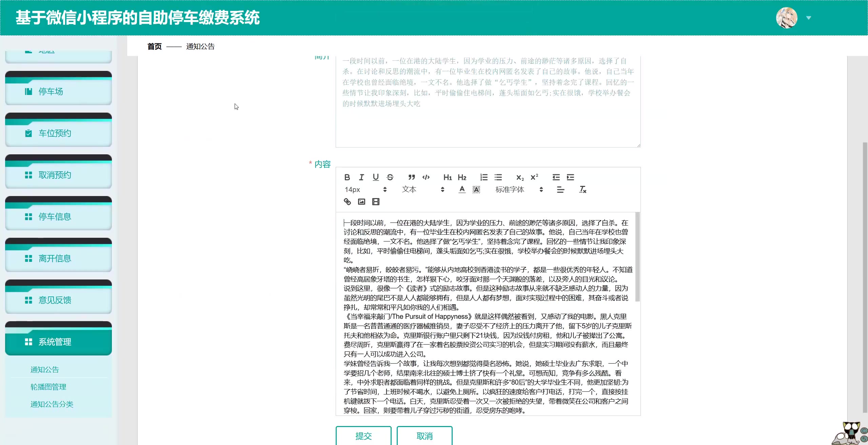868x445 pixels.
Task: Open the 标准字体 font family dropdown
Action: point(519,190)
